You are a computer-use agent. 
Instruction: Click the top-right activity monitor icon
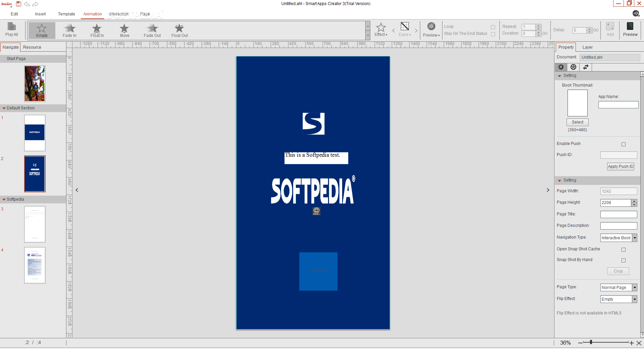coord(636,13)
